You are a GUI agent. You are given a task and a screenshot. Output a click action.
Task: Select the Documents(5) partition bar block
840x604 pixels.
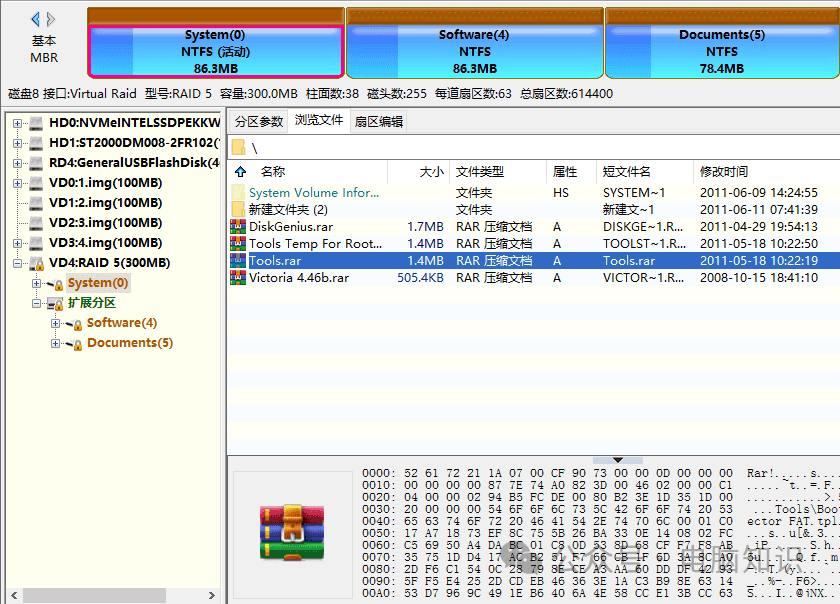coord(721,51)
